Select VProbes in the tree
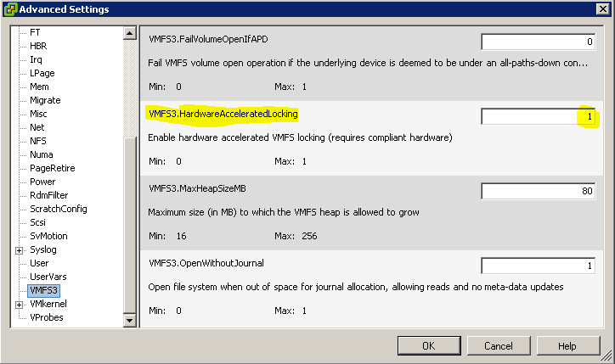The image size is (615, 364). tap(46, 317)
